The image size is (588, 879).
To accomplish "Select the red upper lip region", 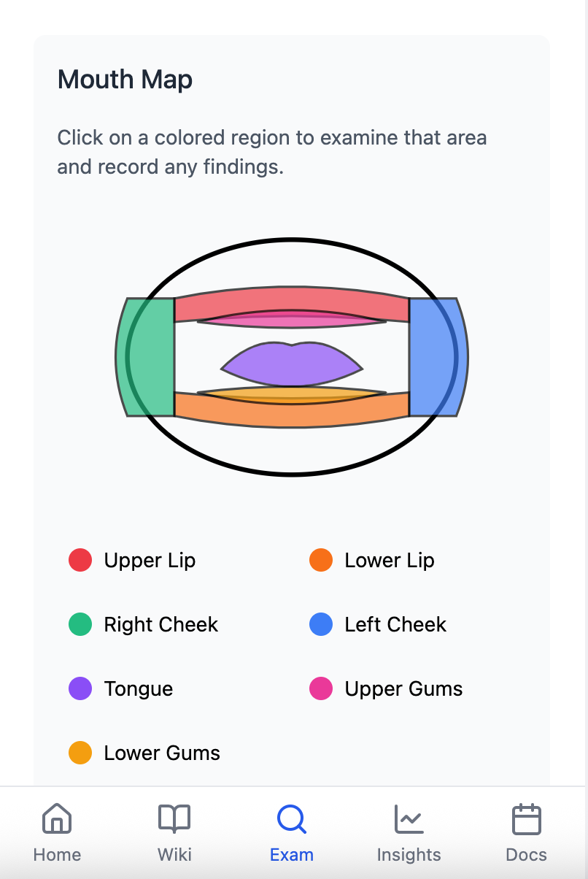I will 292,298.
